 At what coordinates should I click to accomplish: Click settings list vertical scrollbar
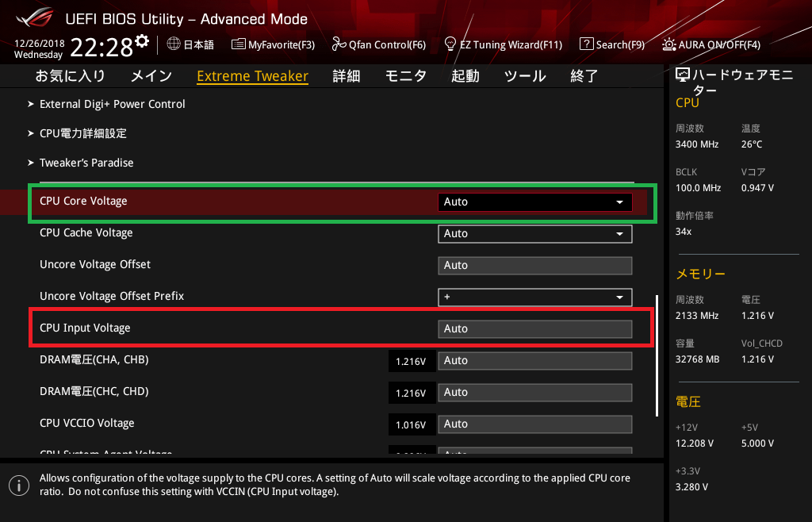click(x=657, y=355)
